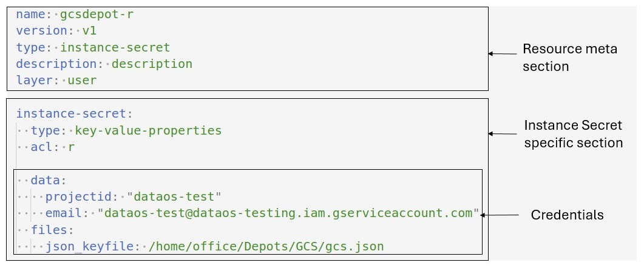Click the arrow beside Credentials label
This screenshot has height=268, width=644.
point(500,215)
